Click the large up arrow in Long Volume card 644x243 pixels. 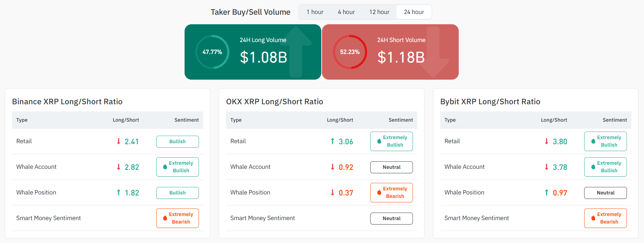click(296, 52)
